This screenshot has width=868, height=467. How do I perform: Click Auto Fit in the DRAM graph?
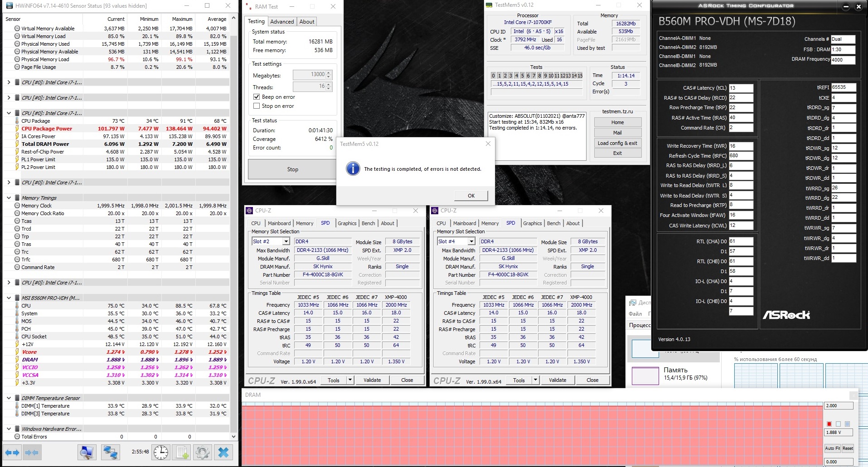click(x=833, y=448)
